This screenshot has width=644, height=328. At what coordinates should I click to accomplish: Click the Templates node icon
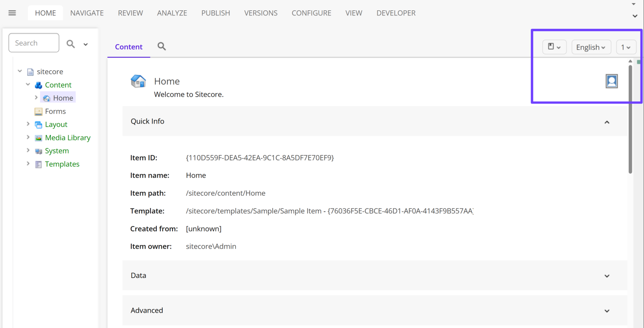(x=38, y=164)
